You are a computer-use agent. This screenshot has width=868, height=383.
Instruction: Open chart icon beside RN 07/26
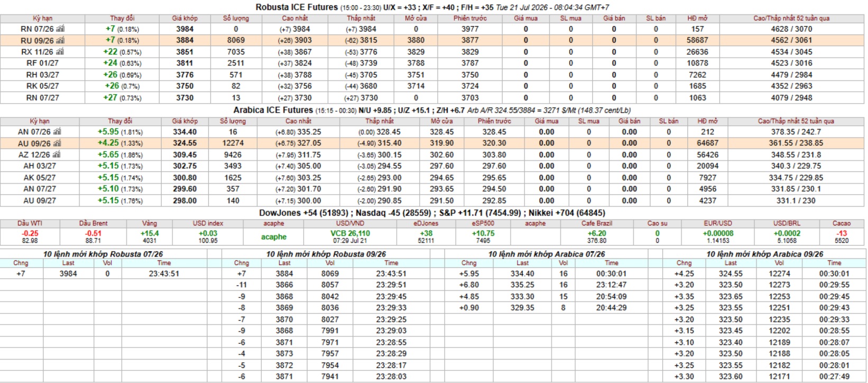(x=60, y=29)
